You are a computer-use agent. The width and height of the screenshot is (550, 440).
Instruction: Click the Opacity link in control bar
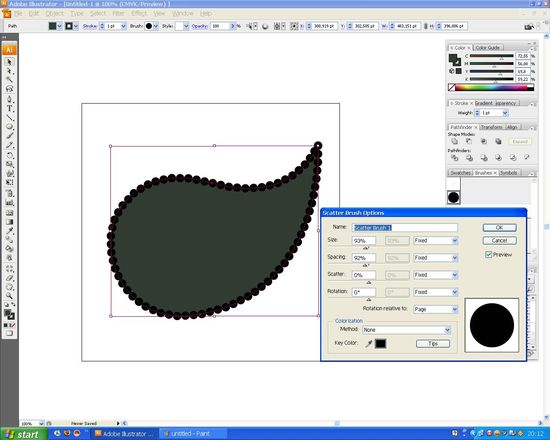200,26
